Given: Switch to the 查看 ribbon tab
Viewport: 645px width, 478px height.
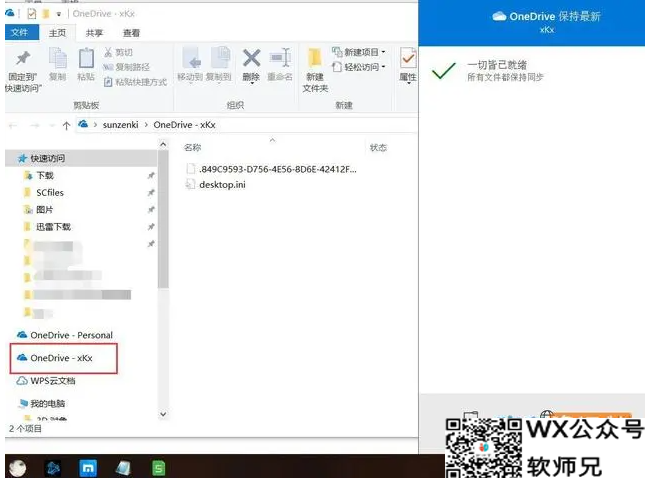Looking at the screenshot, I should coord(131,33).
